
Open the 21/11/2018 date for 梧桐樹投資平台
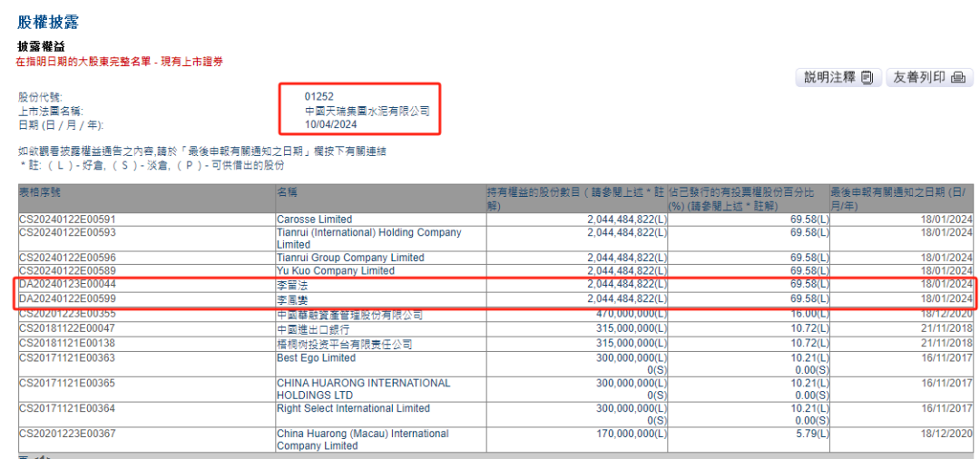pos(946,344)
